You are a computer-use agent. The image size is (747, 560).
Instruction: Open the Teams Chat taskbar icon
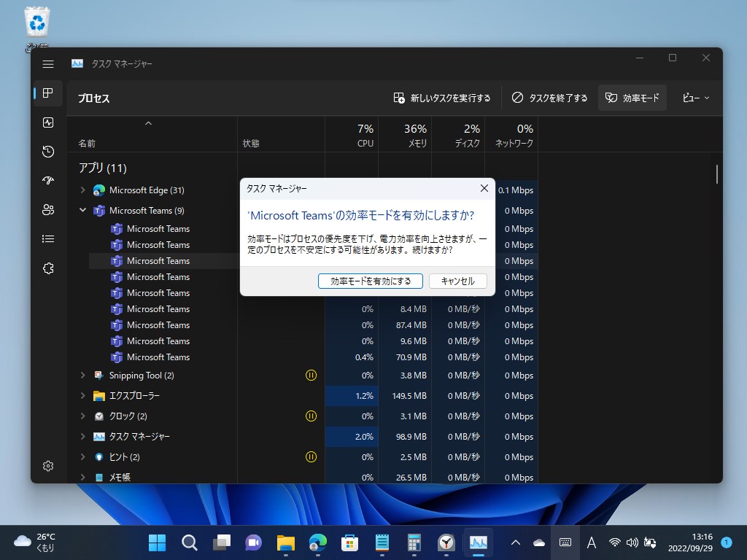(253, 542)
